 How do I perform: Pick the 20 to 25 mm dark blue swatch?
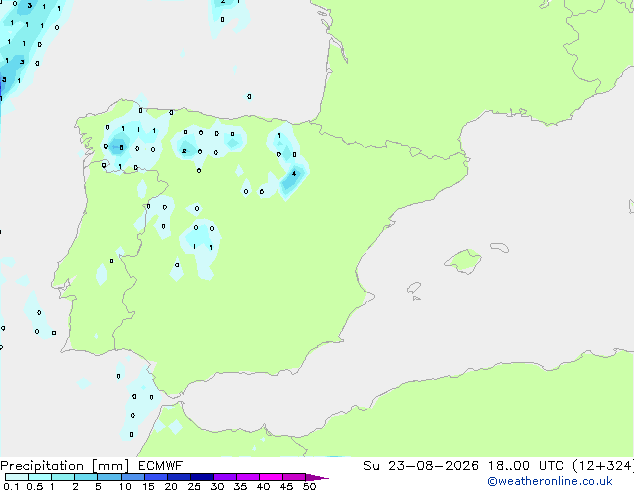(179, 477)
